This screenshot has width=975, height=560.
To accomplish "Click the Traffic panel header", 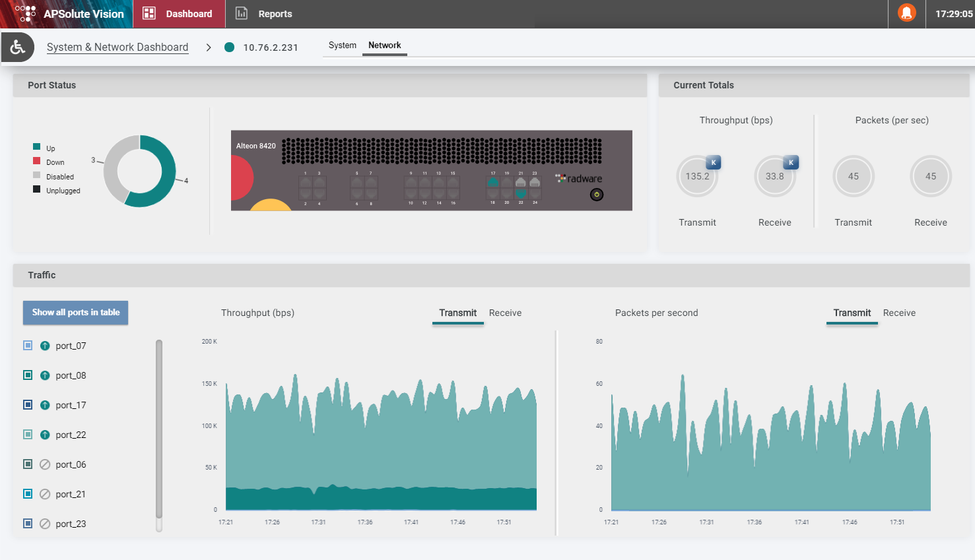I will pos(491,275).
